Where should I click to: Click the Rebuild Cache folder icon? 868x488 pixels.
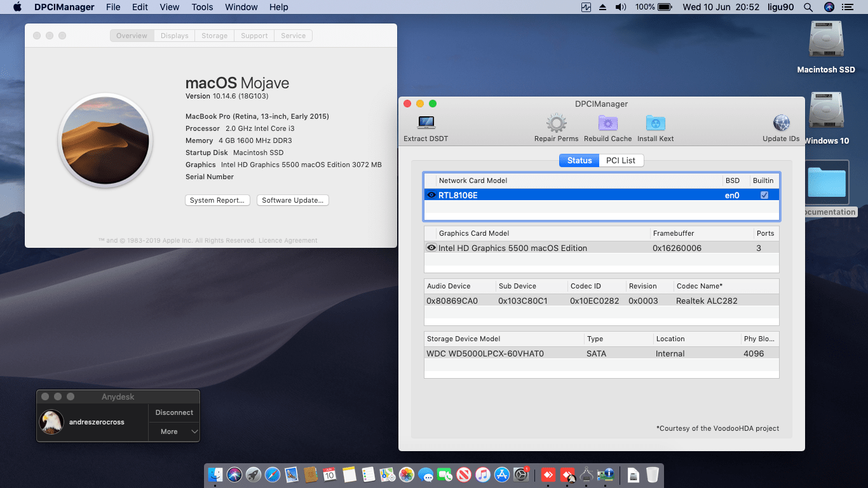tap(607, 123)
